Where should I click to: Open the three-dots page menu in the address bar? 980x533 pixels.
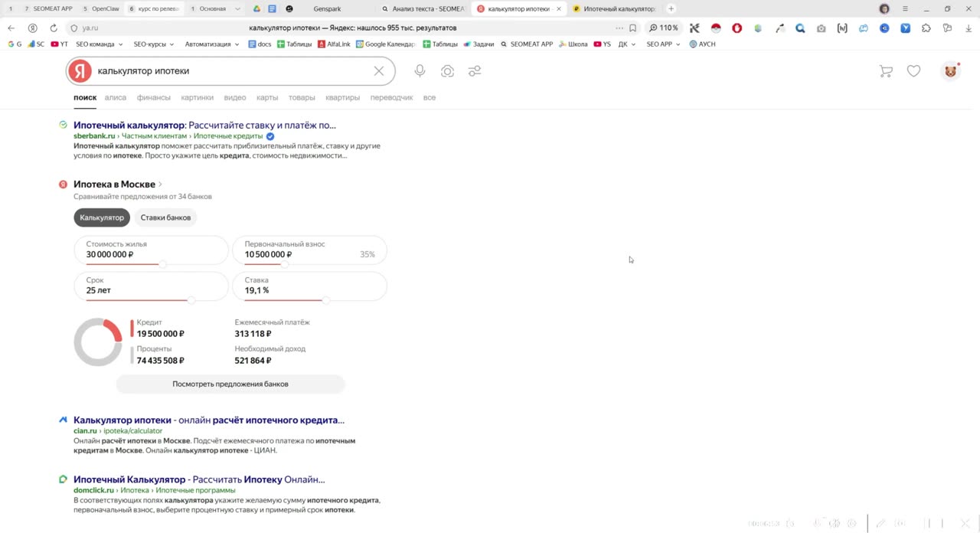point(619,28)
